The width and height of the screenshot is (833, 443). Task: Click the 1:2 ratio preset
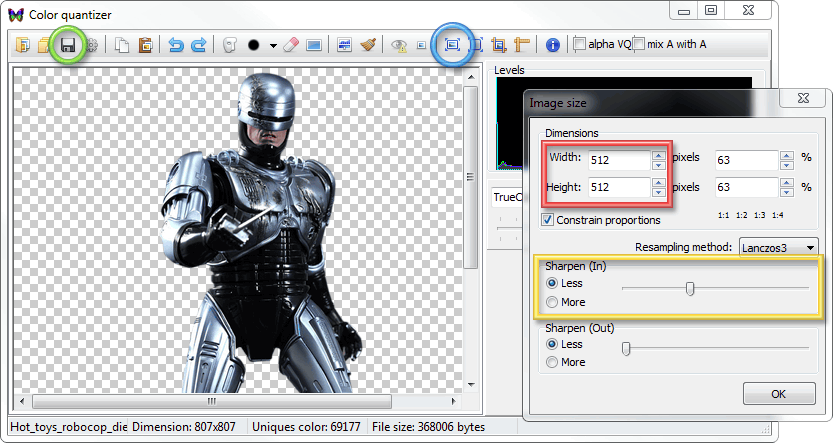(x=742, y=215)
